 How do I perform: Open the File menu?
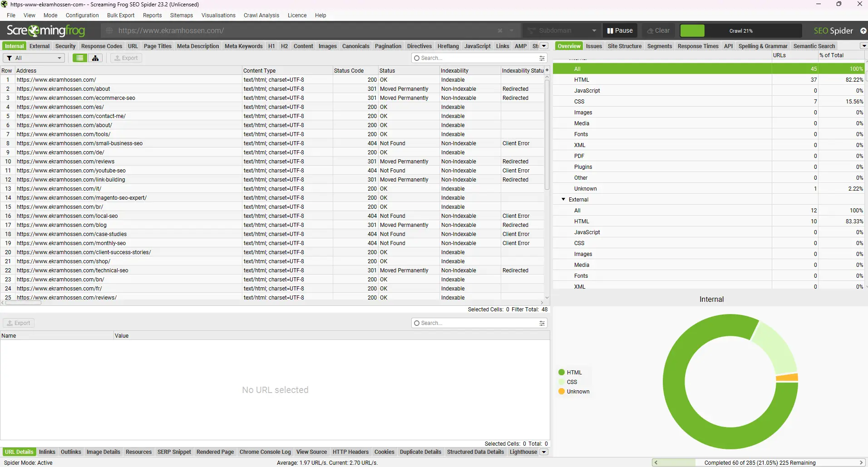pos(11,15)
